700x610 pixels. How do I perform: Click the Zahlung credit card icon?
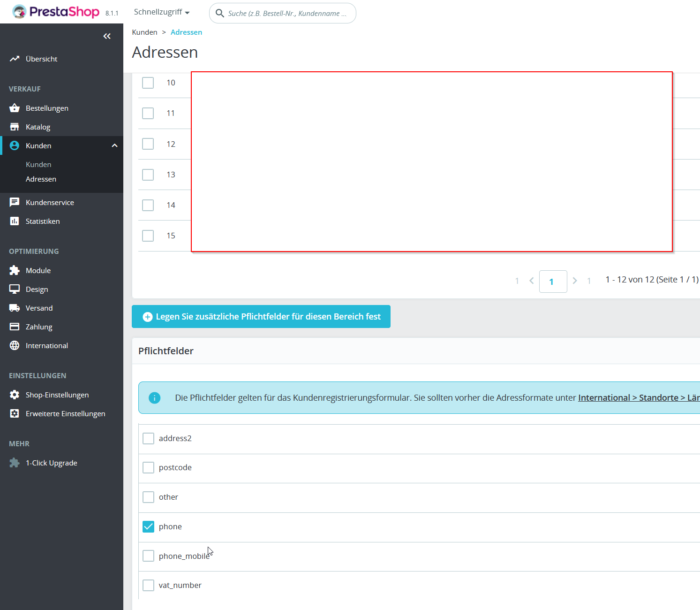15,327
